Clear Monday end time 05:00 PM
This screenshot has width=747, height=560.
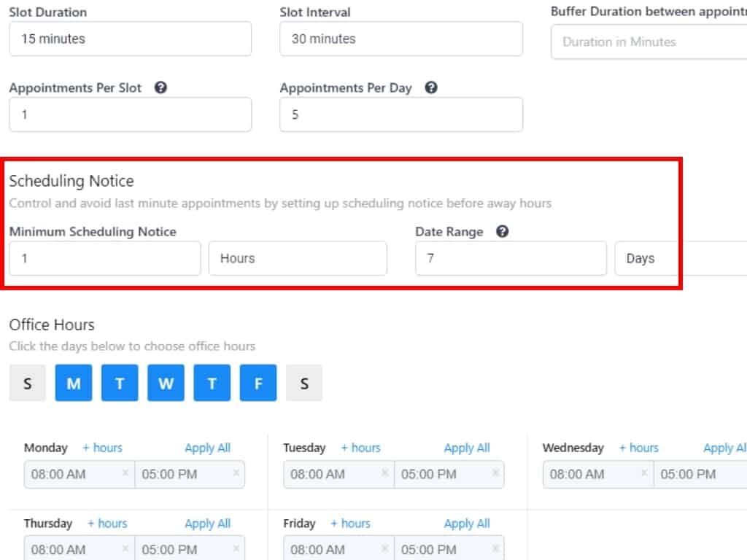pos(236,473)
